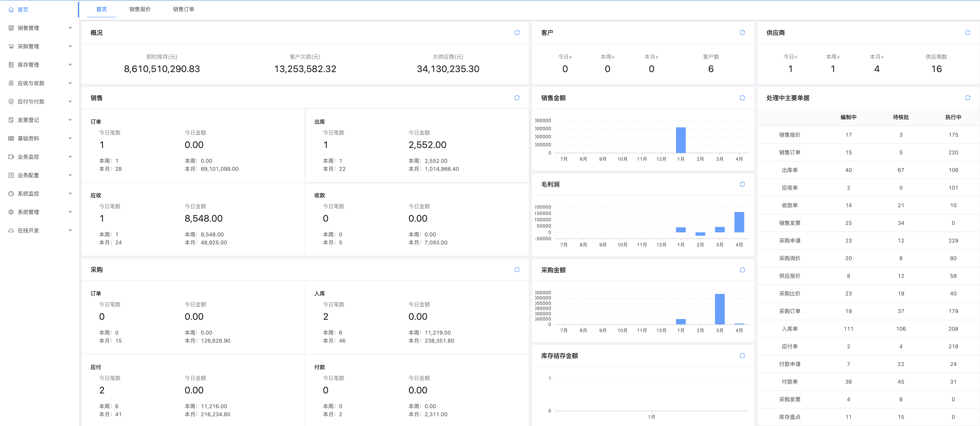Click the 业务监控 video icon
The width and height of the screenshot is (980, 426).
coord(11,157)
